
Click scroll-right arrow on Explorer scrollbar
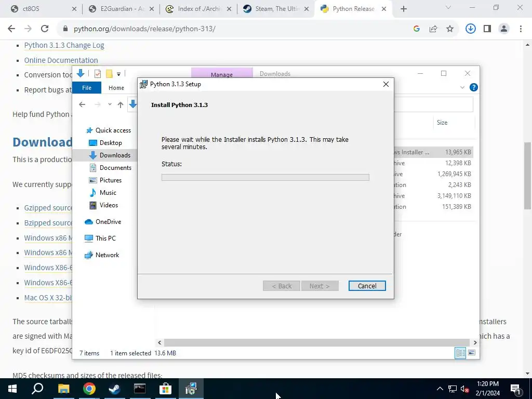pos(475,343)
